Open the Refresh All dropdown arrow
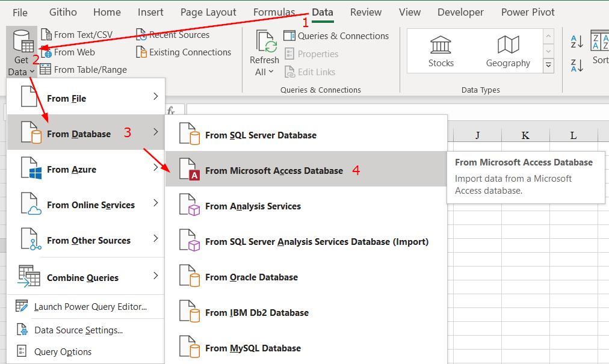Image resolution: width=609 pixels, height=364 pixels. click(x=271, y=72)
